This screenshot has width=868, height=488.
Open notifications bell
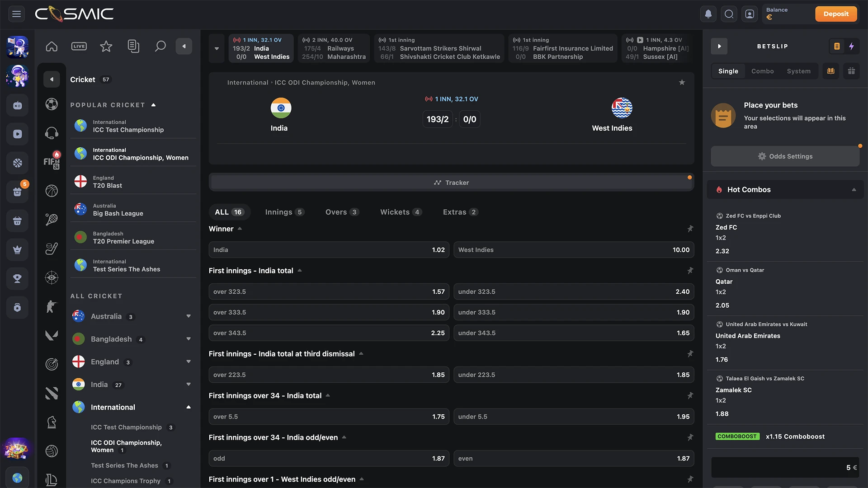coord(708,14)
